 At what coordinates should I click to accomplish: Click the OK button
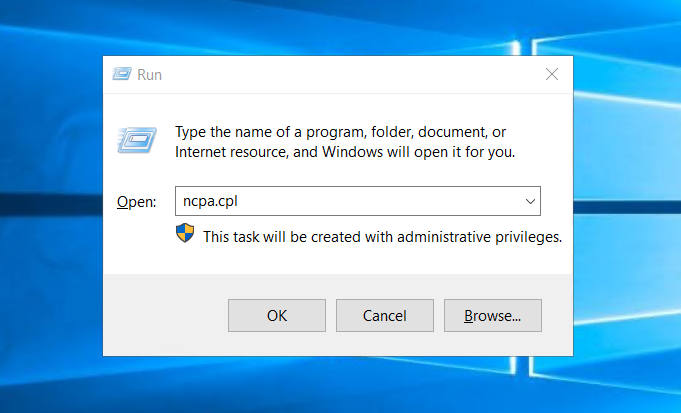277,315
